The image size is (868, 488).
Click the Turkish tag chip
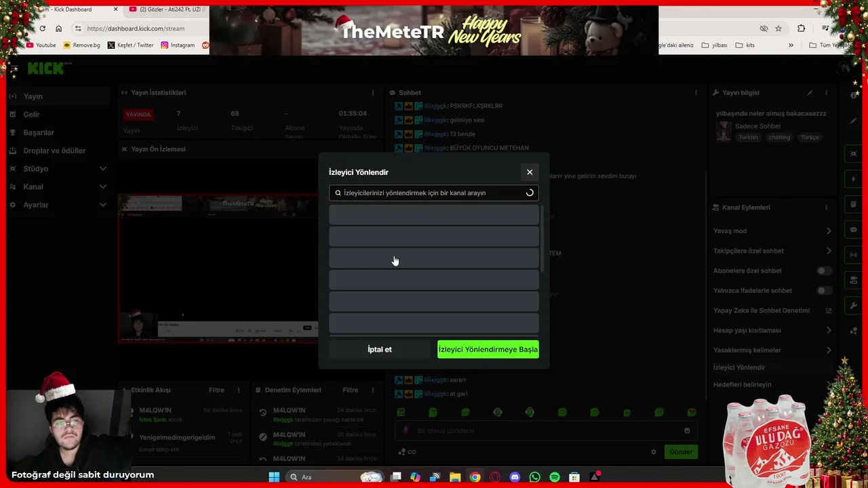pyautogui.click(x=748, y=138)
